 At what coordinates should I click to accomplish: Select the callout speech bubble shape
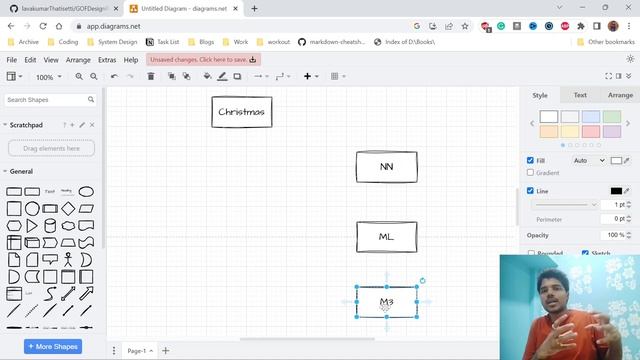(x=50, y=259)
